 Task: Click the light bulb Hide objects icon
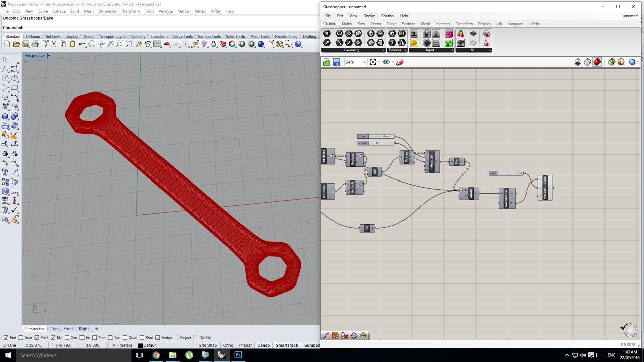(x=204, y=44)
